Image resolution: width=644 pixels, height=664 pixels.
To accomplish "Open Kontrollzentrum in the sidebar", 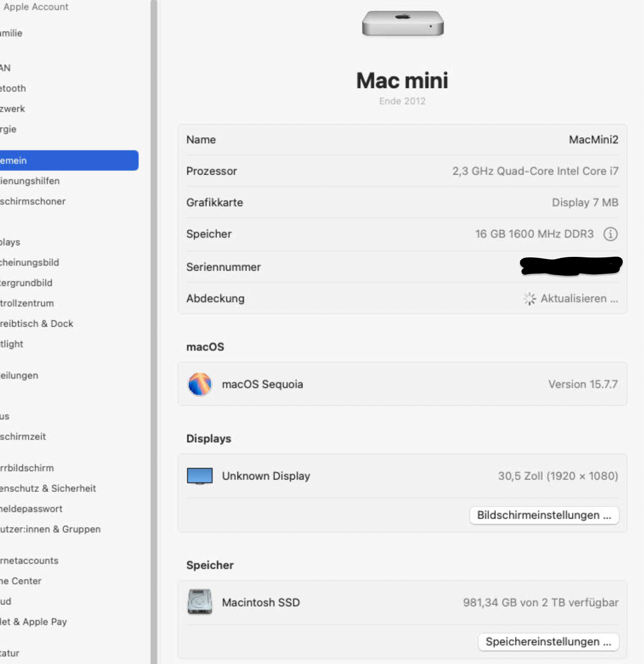I will pos(27,304).
